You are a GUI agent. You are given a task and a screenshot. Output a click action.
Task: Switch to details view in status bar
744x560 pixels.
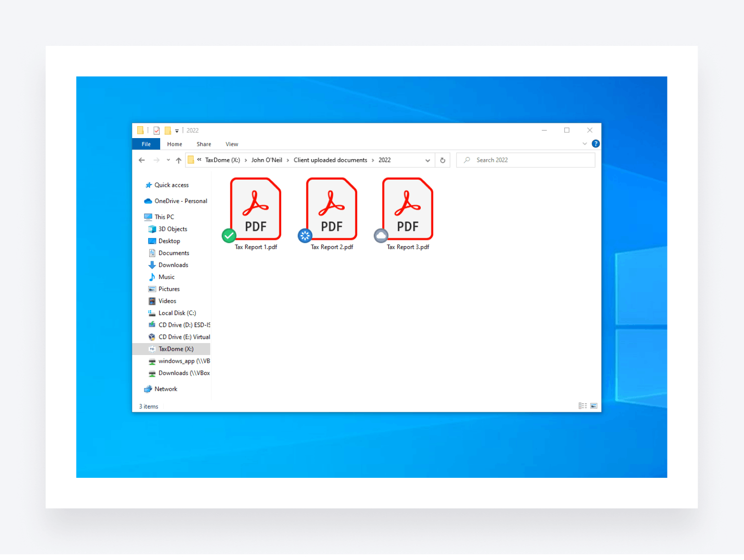pyautogui.click(x=582, y=406)
